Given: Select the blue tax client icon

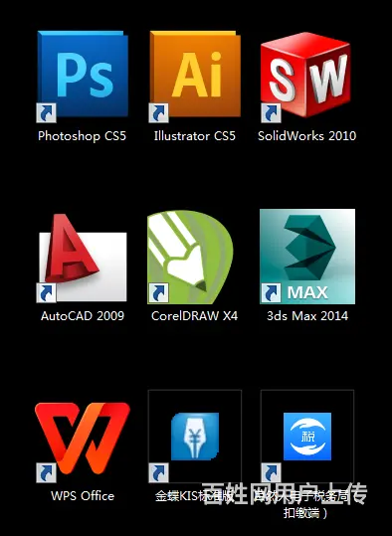Looking at the screenshot, I should (x=307, y=437).
